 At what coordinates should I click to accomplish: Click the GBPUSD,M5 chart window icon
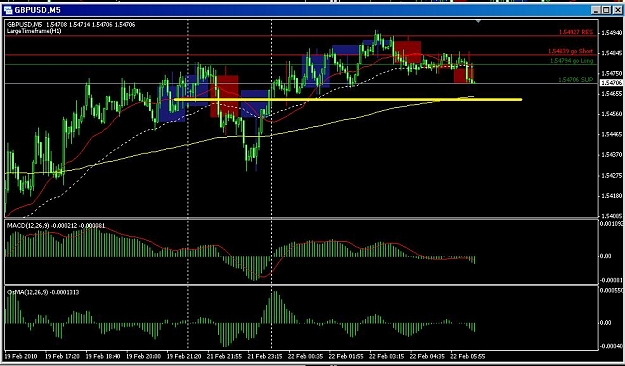pyautogui.click(x=8, y=10)
